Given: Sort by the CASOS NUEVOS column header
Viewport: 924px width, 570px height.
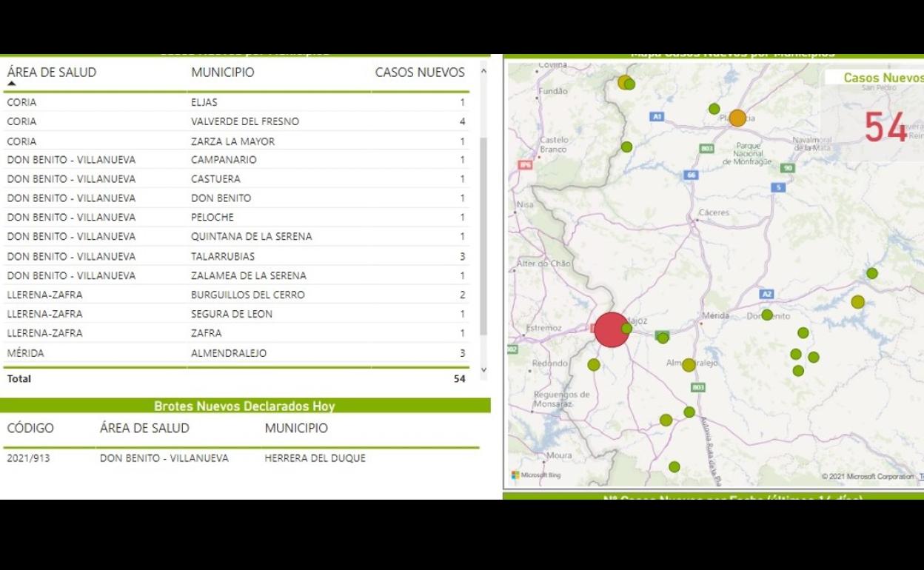Looking at the screenshot, I should [x=419, y=73].
